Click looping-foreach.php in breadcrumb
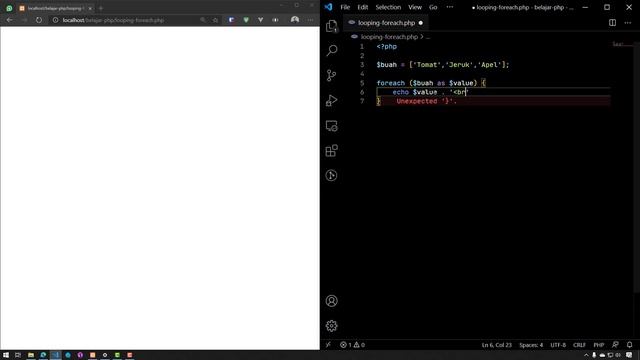Screen dimensions: 640x360 [389, 37]
